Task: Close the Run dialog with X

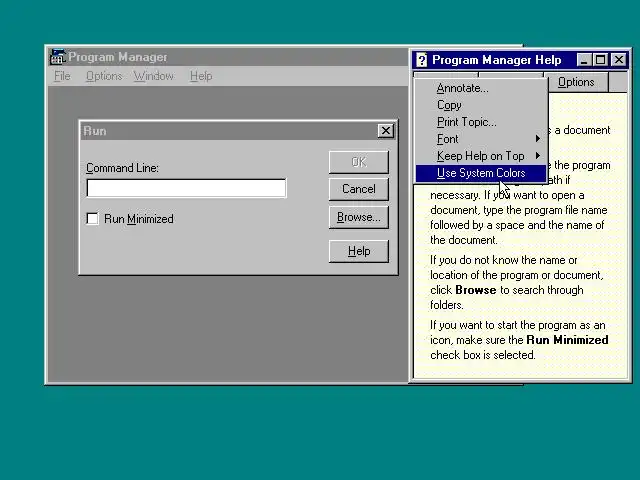Action: pos(385,131)
